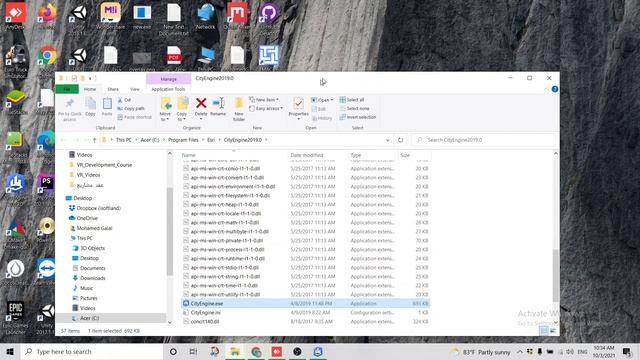
Task: Open the Move to dropdown
Action: pos(165,109)
